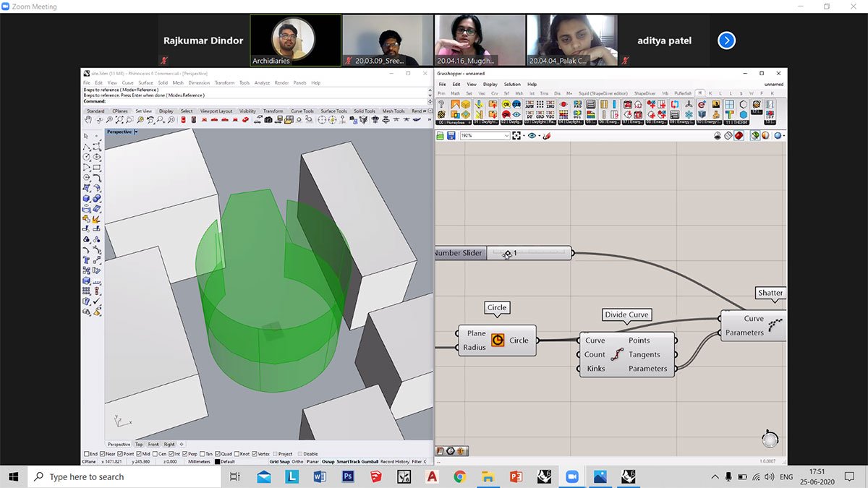Click the Pan hand tool in Rhino toolbar
This screenshot has height=488, width=868.
88,120
